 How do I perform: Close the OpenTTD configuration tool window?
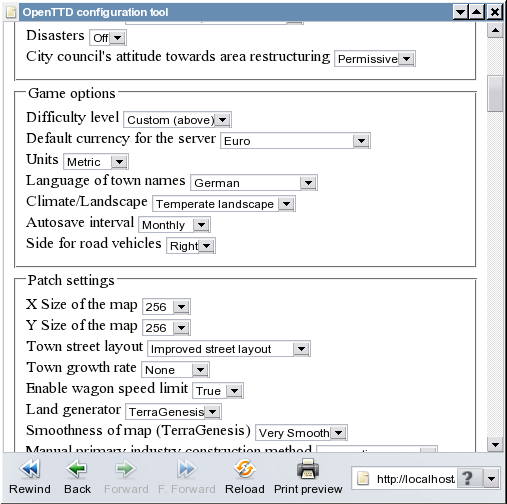(495, 12)
